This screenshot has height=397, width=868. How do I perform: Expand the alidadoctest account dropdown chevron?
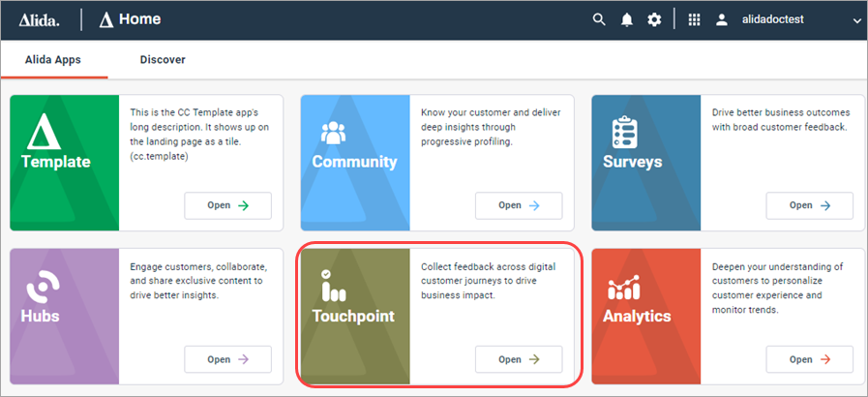pos(857,21)
